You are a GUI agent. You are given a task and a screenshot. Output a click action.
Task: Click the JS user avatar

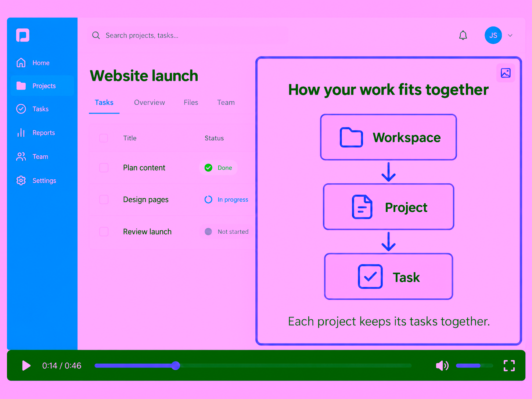coord(493,35)
